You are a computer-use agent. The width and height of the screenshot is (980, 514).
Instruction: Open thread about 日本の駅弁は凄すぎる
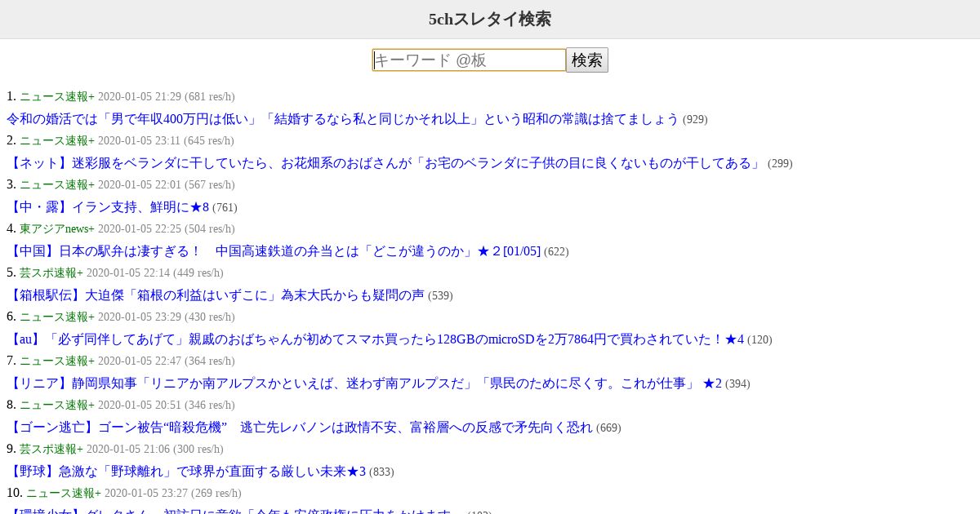[x=274, y=251]
